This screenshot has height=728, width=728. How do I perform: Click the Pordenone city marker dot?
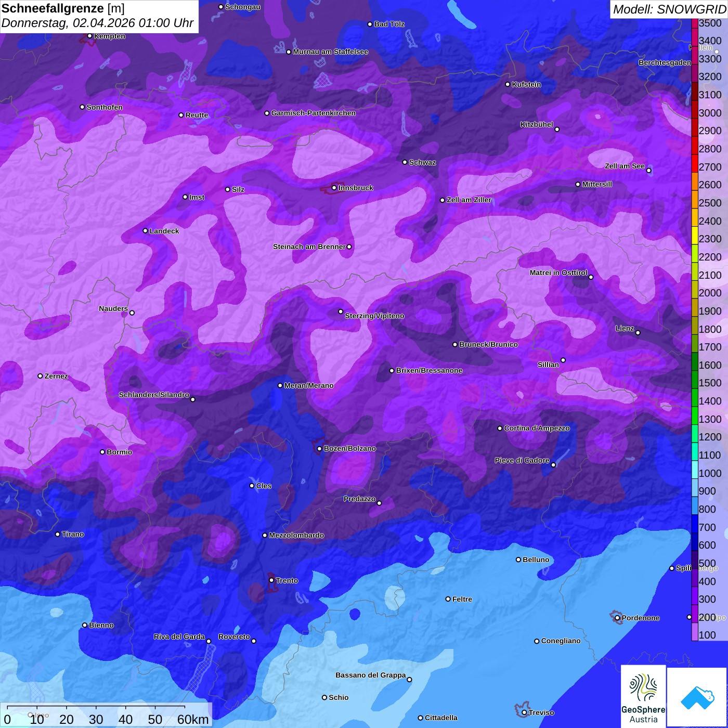(x=617, y=618)
